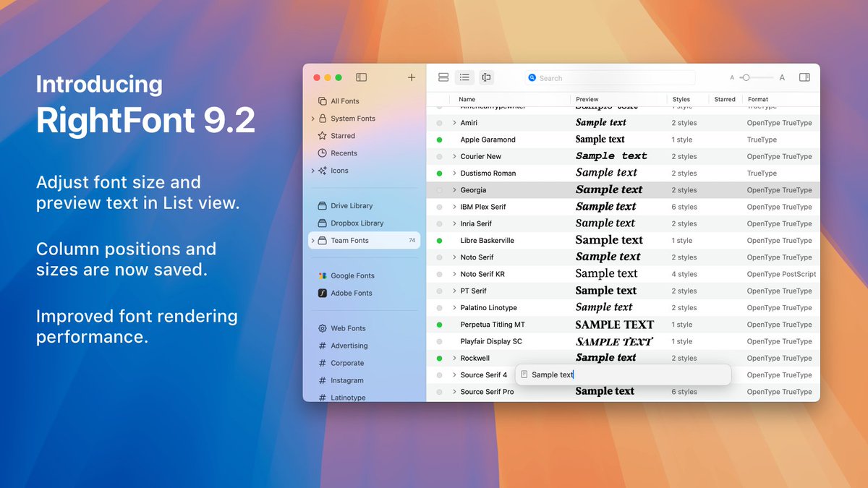Select the Noto Serif KR font name
Image resolution: width=868 pixels, height=488 pixels.
[482, 274]
